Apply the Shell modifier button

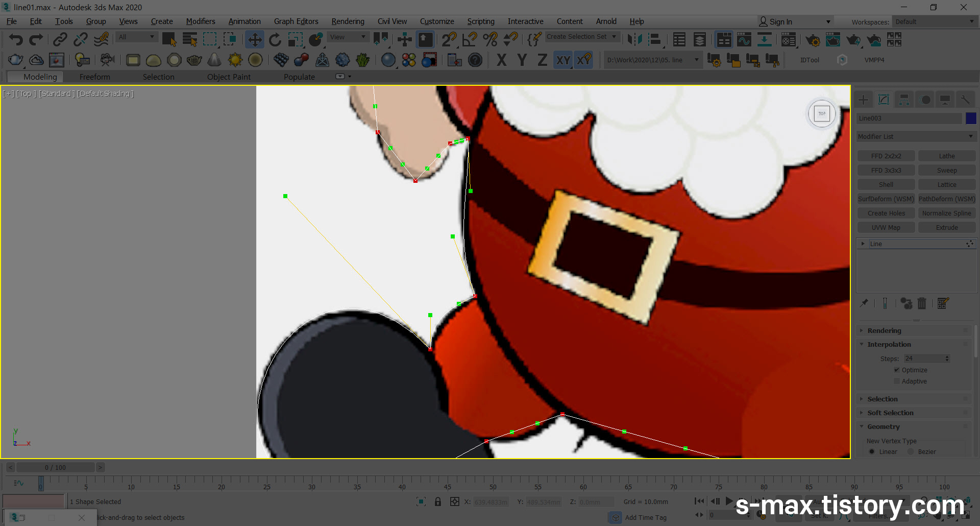[x=886, y=184]
